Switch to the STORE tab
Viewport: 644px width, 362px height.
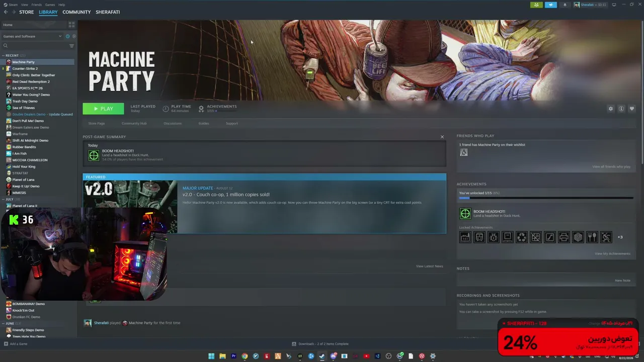click(27, 12)
